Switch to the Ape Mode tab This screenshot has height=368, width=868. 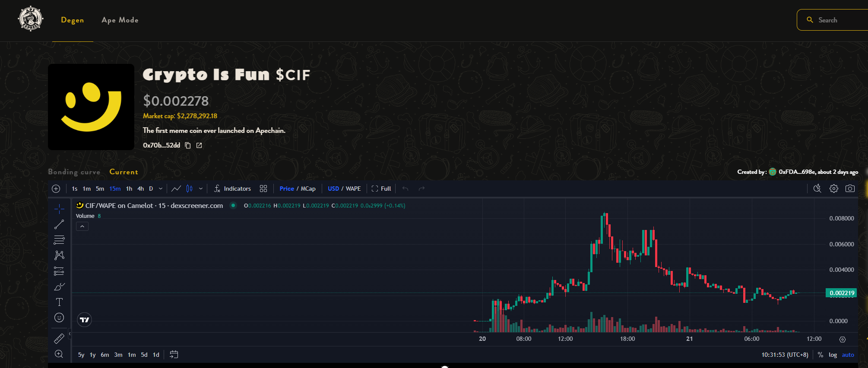click(x=120, y=20)
